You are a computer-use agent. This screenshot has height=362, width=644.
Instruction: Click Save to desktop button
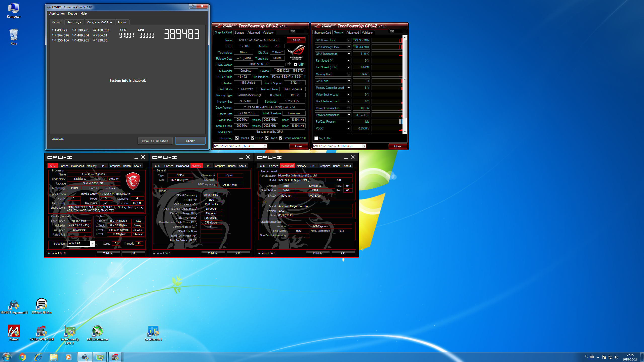(x=155, y=141)
